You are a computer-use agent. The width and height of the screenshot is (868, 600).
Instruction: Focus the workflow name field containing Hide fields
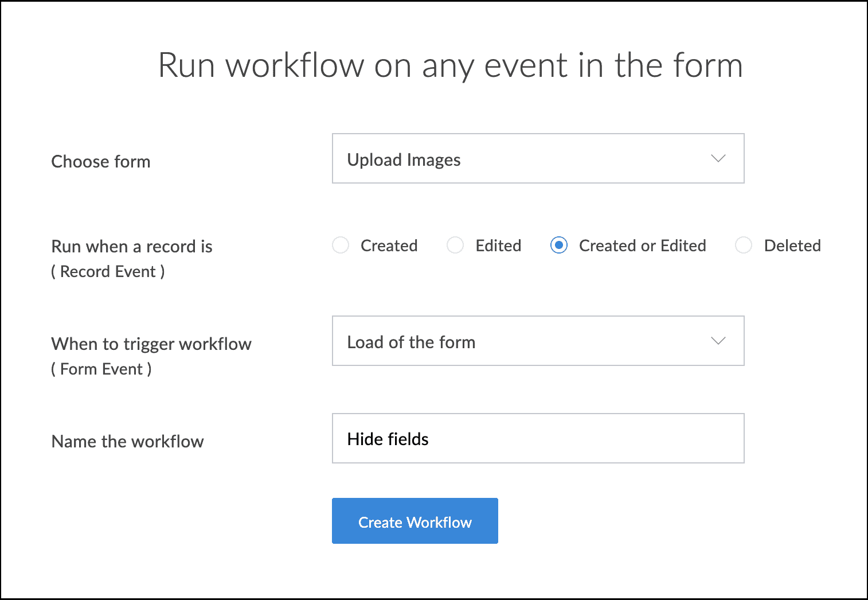point(537,439)
